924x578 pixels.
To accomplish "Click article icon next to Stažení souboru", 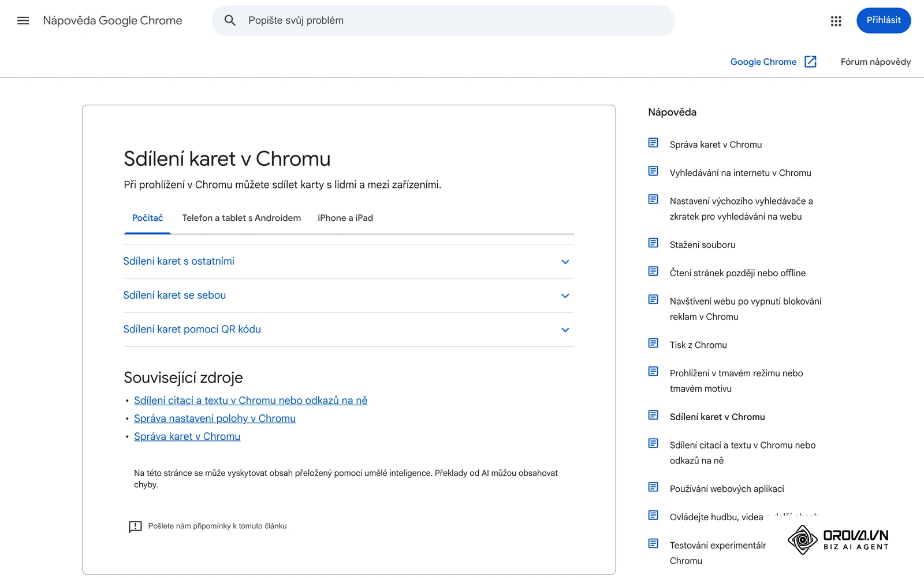I will tap(653, 243).
